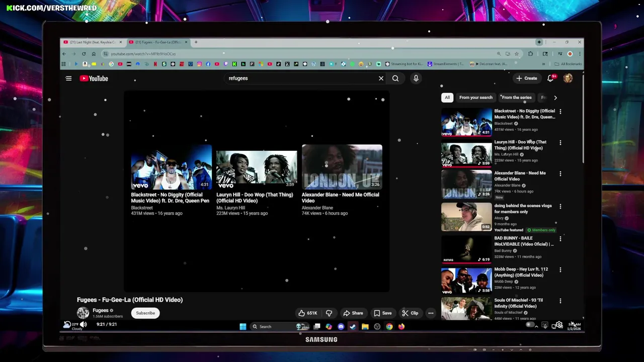Run search with the magnifier button
Screen dimensions: 644x362
click(x=395, y=78)
